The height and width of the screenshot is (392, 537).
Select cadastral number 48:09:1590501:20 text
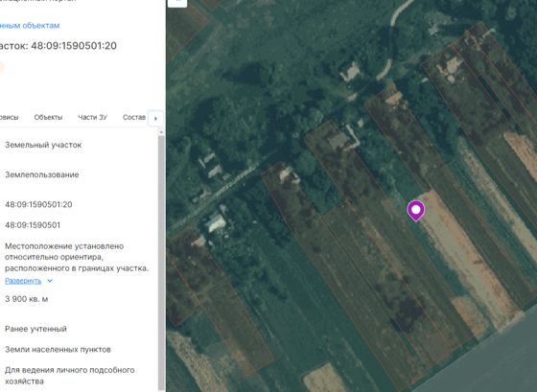point(38,205)
